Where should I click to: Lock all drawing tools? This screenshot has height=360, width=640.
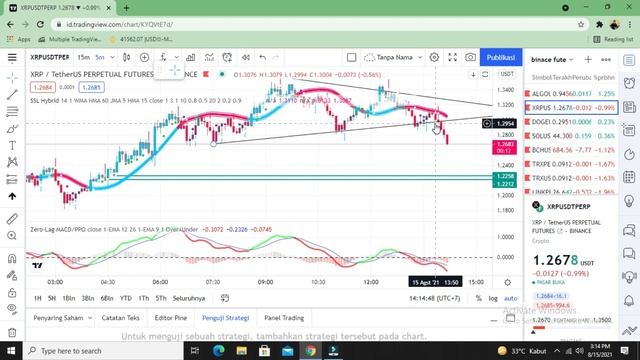coord(12,293)
